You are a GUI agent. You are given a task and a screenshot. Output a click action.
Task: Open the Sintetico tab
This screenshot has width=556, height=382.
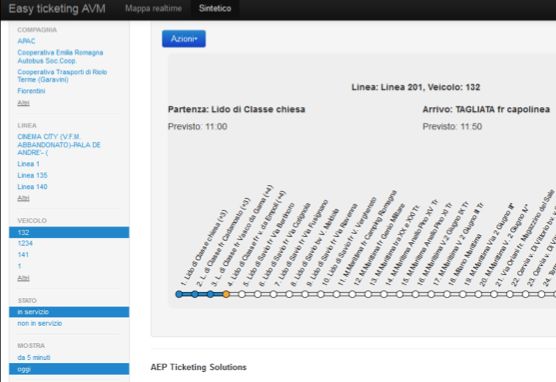(x=215, y=8)
